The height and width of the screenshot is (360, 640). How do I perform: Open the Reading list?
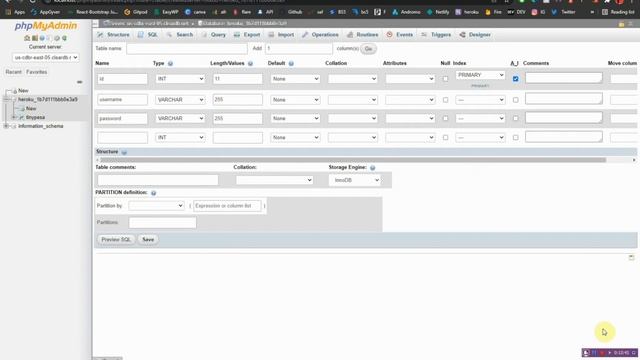point(618,12)
